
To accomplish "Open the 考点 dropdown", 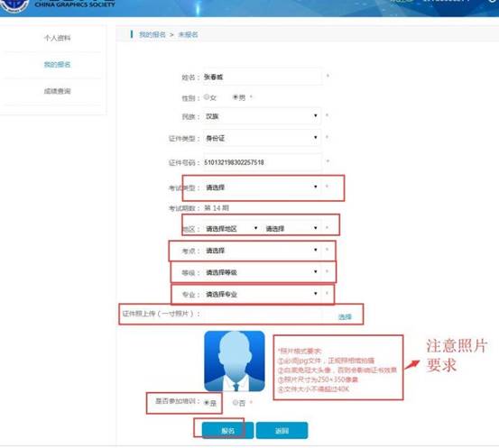I will pyautogui.click(x=262, y=251).
